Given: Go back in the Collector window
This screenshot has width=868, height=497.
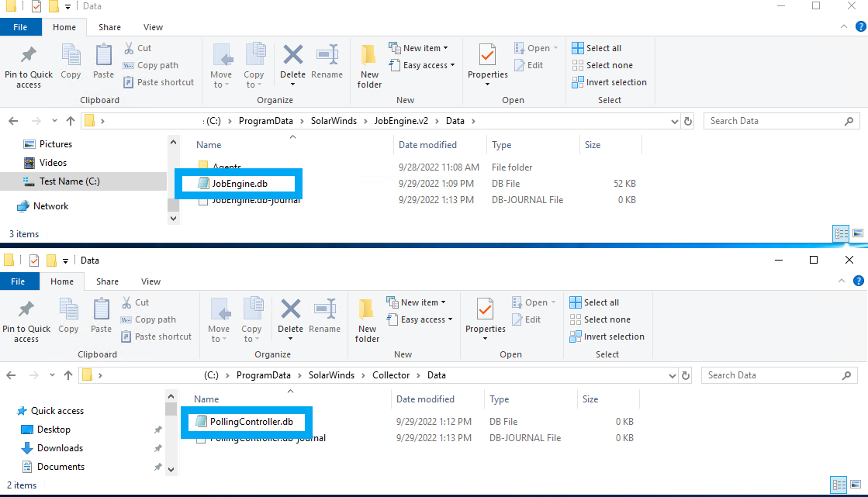Looking at the screenshot, I should pyautogui.click(x=11, y=375).
